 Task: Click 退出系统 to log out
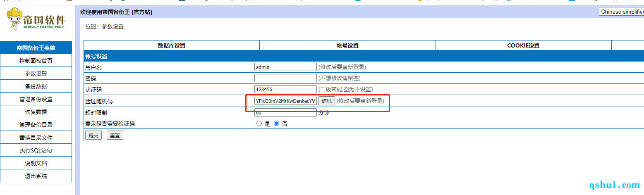point(36,176)
